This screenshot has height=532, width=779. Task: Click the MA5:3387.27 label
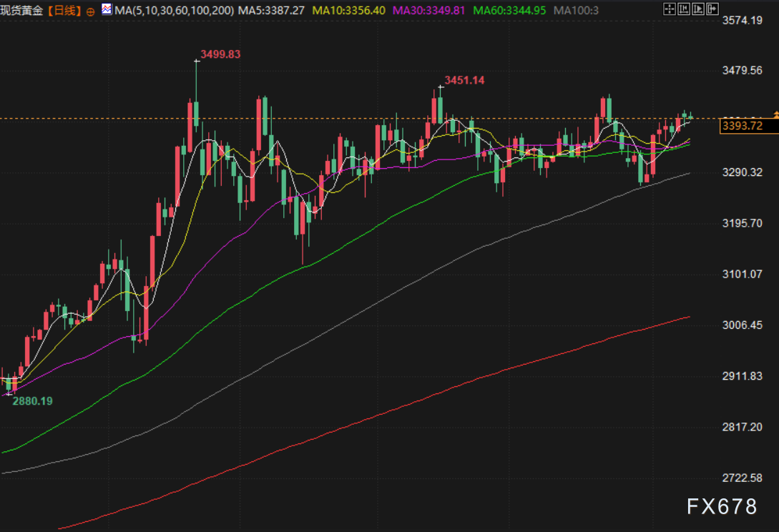coord(271,11)
